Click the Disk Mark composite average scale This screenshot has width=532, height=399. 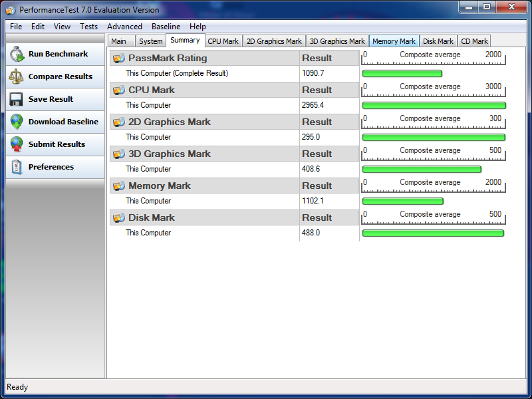434,217
